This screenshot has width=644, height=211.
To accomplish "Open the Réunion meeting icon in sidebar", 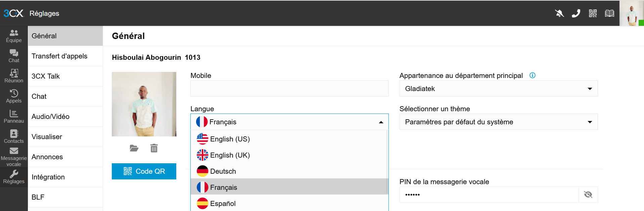I will [x=14, y=76].
